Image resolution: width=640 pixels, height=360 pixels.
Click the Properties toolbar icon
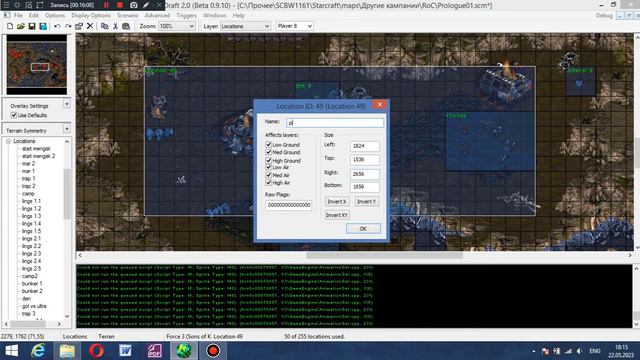click(79, 27)
